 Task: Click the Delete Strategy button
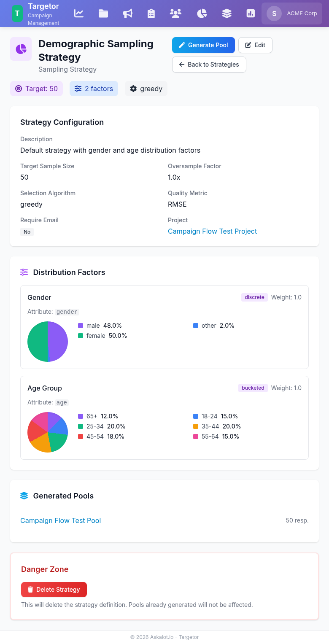pos(54,590)
